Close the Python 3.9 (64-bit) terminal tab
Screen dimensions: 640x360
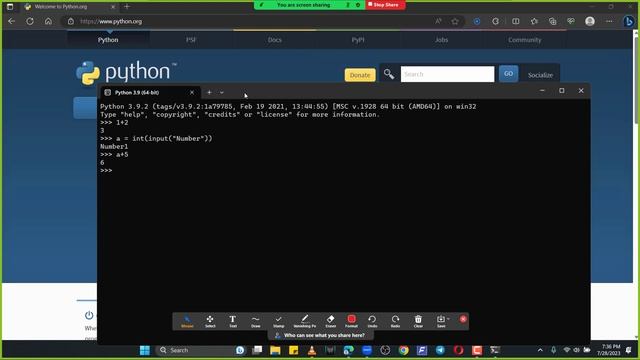pos(192,93)
